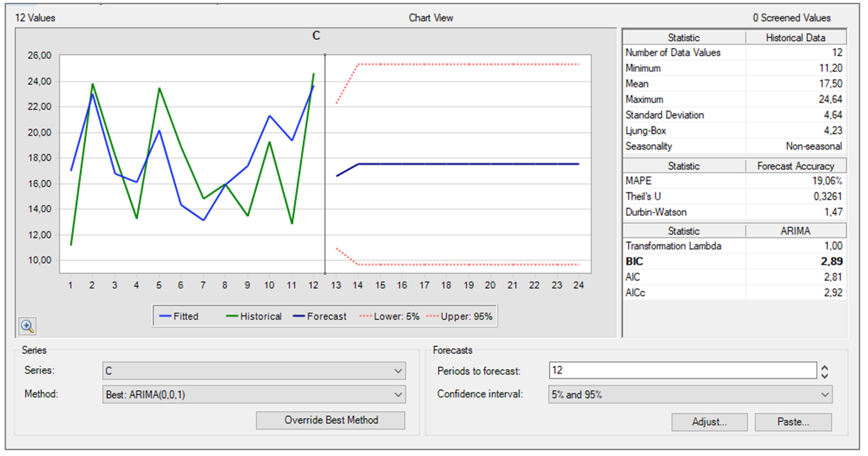
Task: Click the ARIMA column header
Action: (795, 231)
